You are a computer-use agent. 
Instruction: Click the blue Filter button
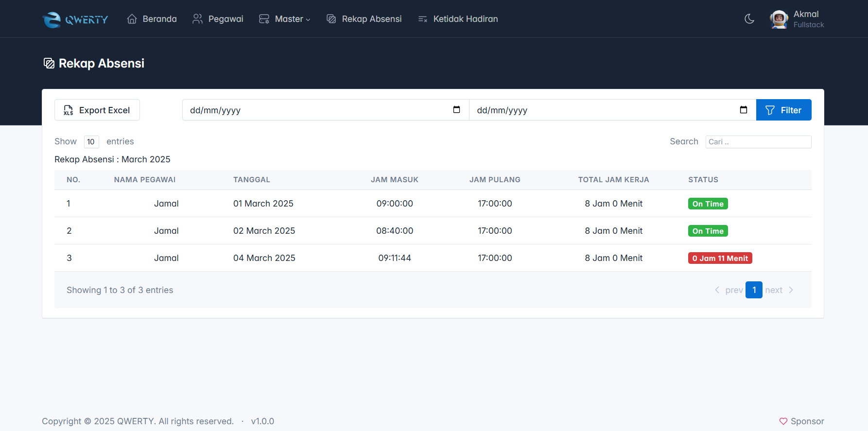click(783, 110)
